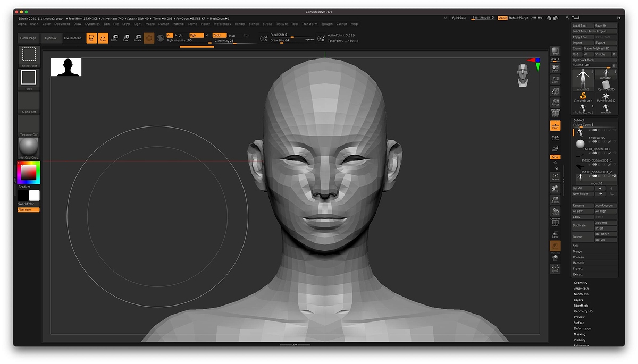Click the Solo mode icon
This screenshot has height=364, width=638.
555,258
